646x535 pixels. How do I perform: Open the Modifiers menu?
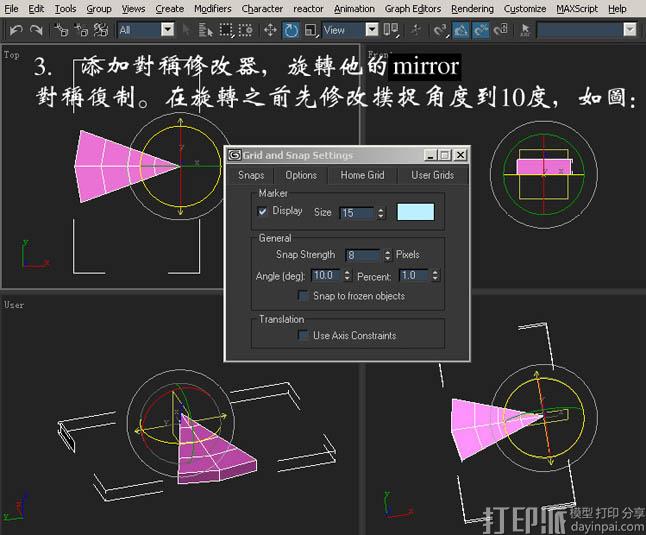coord(212,8)
